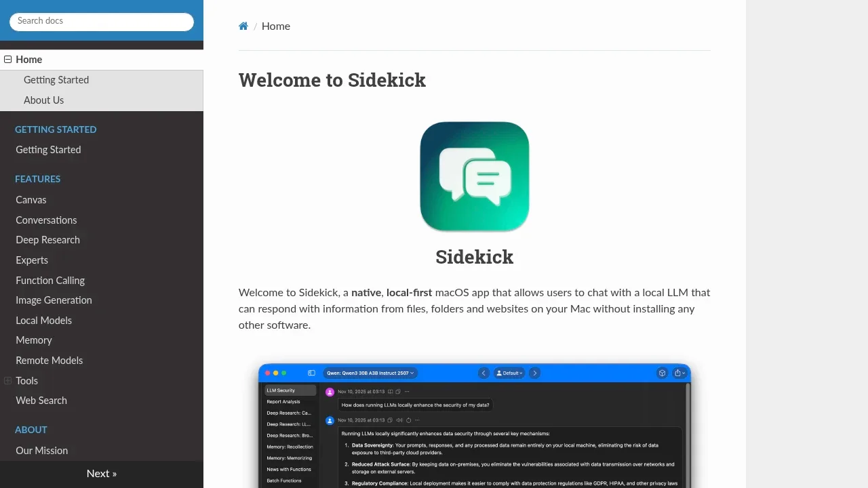Click the "ABOUT" sidebar section caption
Screen dimensions: 868x488
(x=31, y=430)
